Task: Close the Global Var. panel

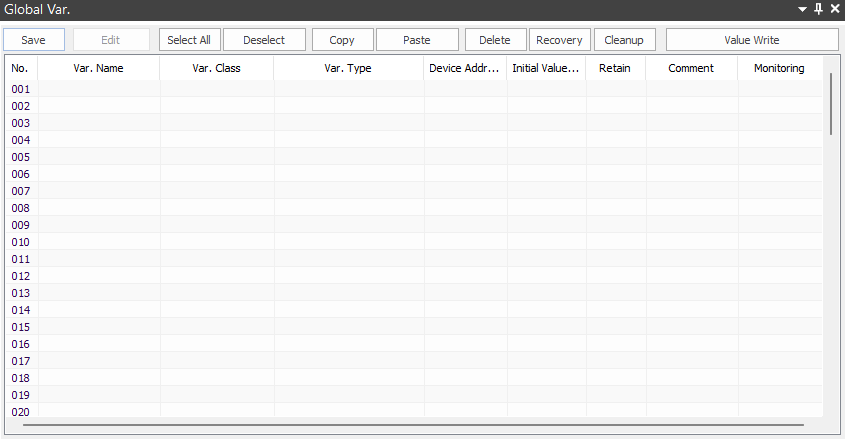Action: (x=835, y=9)
